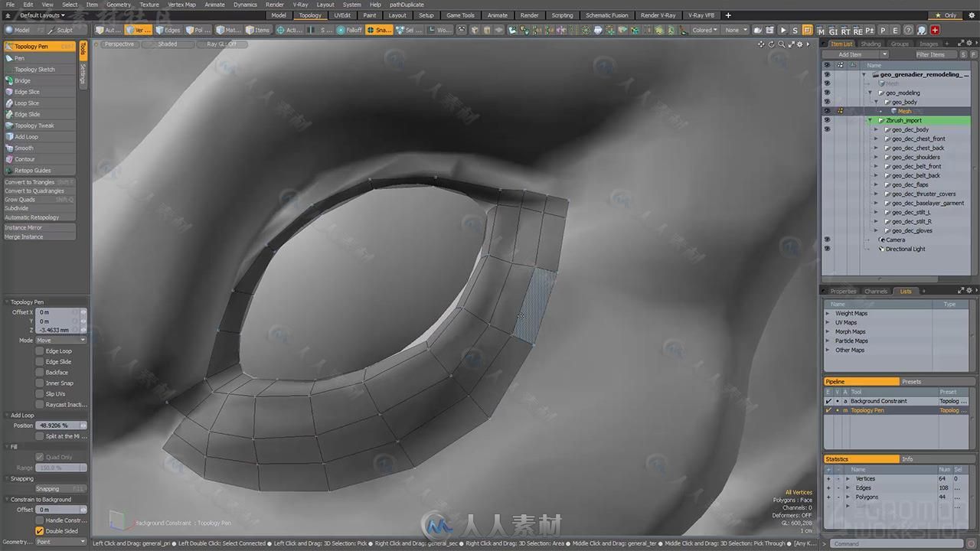Click the Add Loop Position value field
This screenshot has height=551, width=980.
pyautogui.click(x=61, y=425)
